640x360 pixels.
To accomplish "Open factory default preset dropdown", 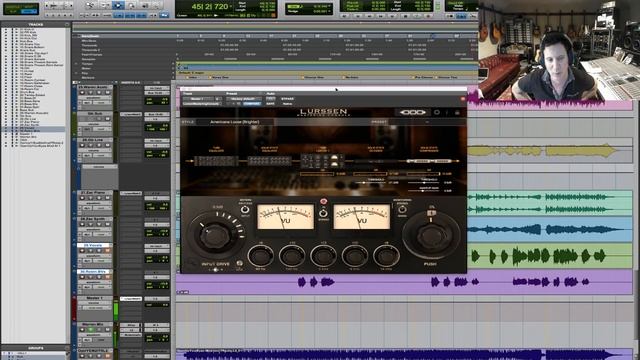I will (243, 99).
